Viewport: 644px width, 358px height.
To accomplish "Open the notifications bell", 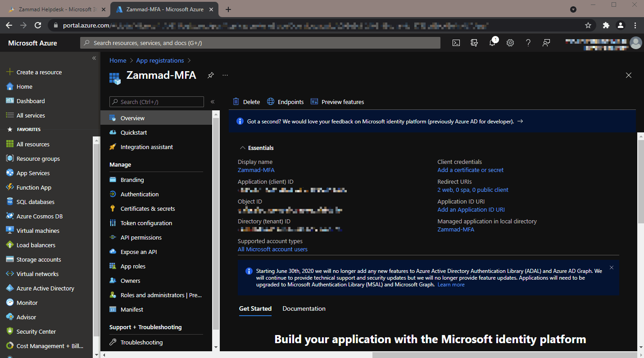I will (x=493, y=42).
